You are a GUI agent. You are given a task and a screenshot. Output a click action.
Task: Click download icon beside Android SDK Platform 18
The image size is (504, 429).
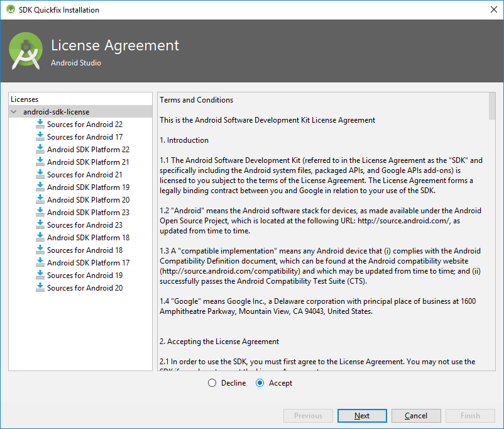[40, 237]
